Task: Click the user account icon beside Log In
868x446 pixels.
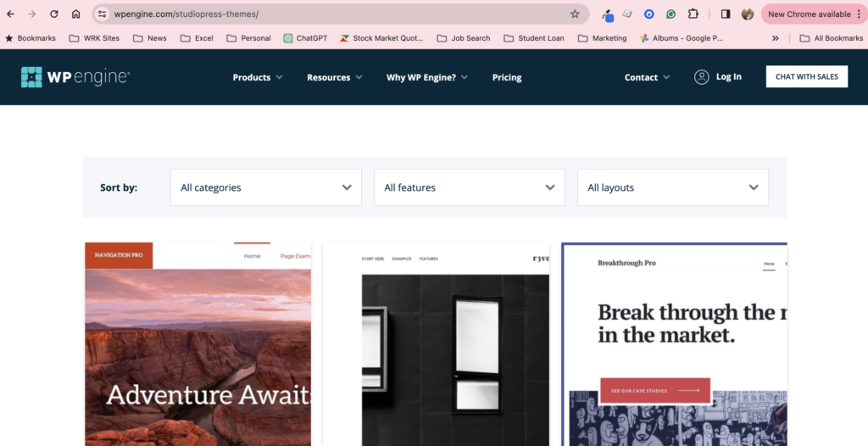Action: tap(701, 77)
